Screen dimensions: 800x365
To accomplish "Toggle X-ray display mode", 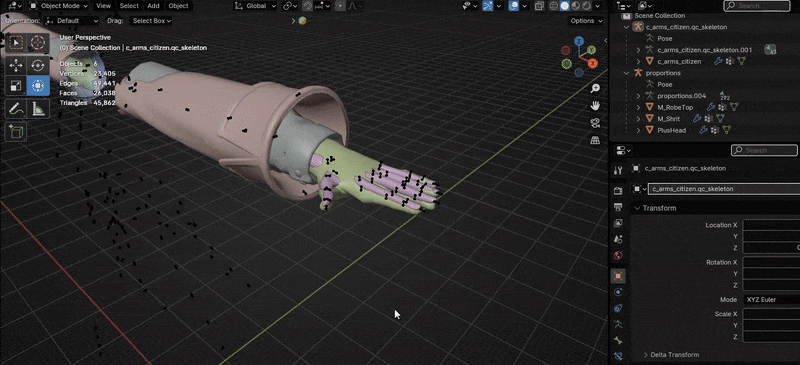I will [539, 6].
